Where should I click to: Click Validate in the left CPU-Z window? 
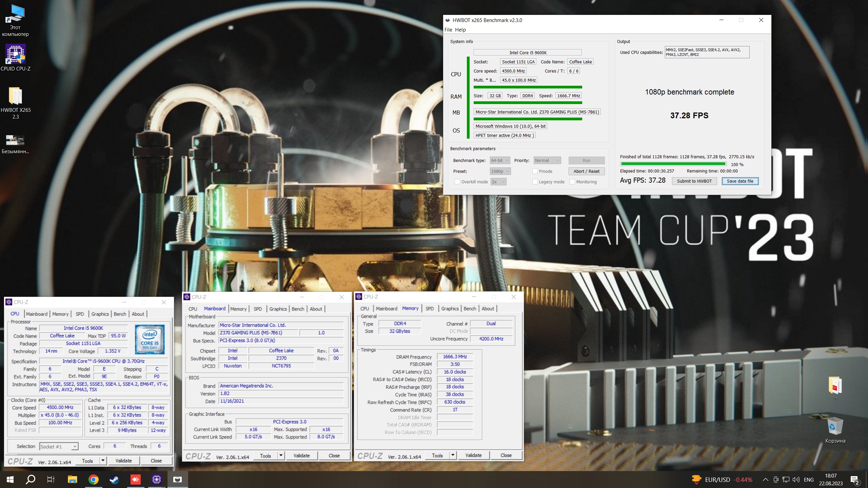pos(123,461)
